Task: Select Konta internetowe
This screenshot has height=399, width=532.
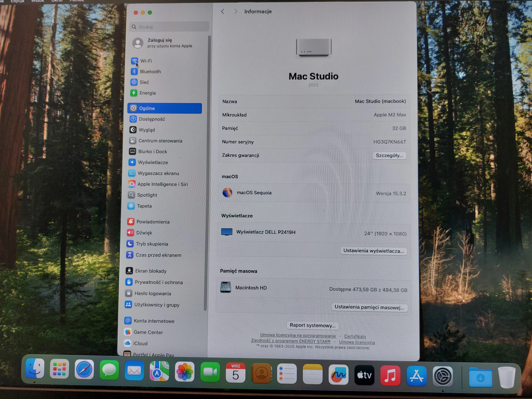Action: click(150, 321)
